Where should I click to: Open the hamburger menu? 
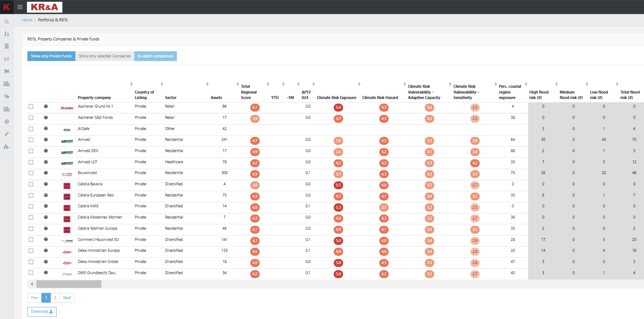[x=20, y=7]
